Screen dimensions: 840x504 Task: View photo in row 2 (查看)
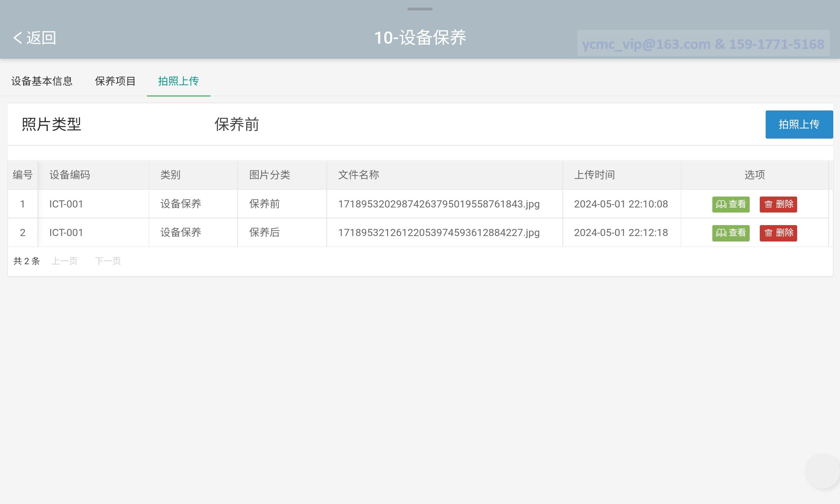point(730,233)
